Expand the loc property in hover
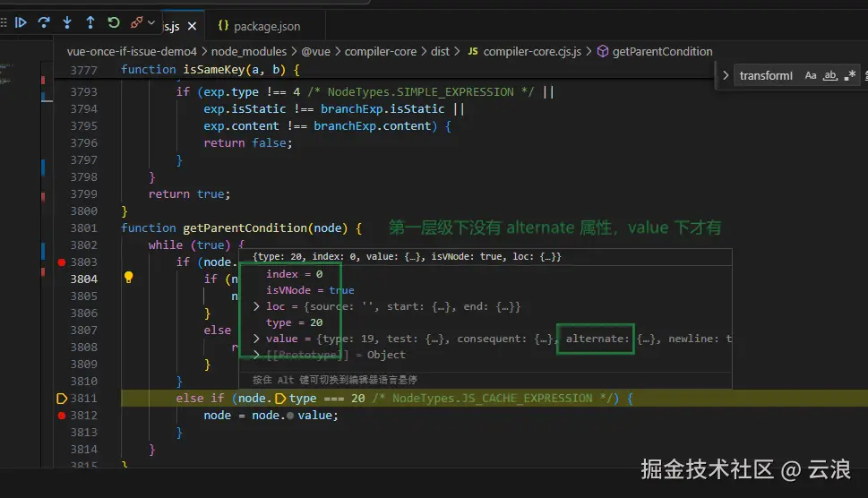This screenshot has height=498, width=868. tap(256, 306)
